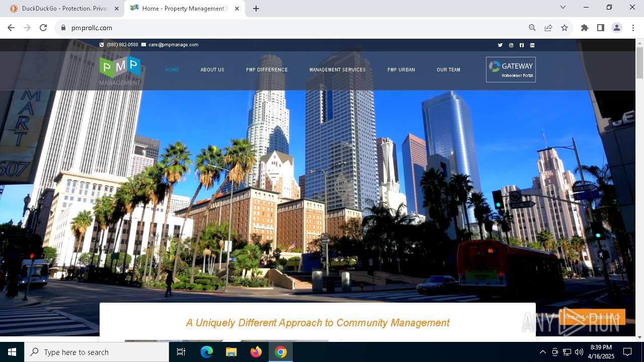Open the PMP URBAN menu item
644x362 pixels.
tap(401, 70)
